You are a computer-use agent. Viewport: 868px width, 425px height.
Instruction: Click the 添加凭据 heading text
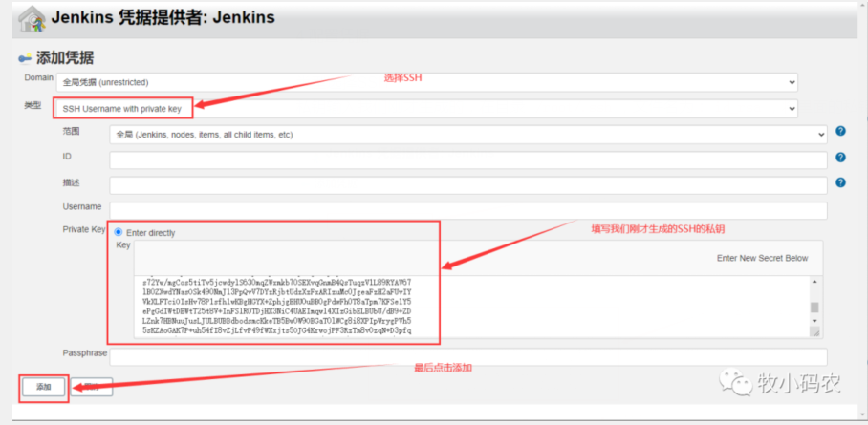pos(65,57)
